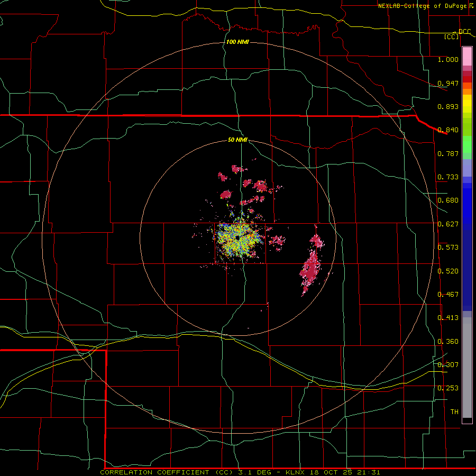Click the 0.627 scale value
Viewport: 476px width, 476px height.
click(448, 224)
